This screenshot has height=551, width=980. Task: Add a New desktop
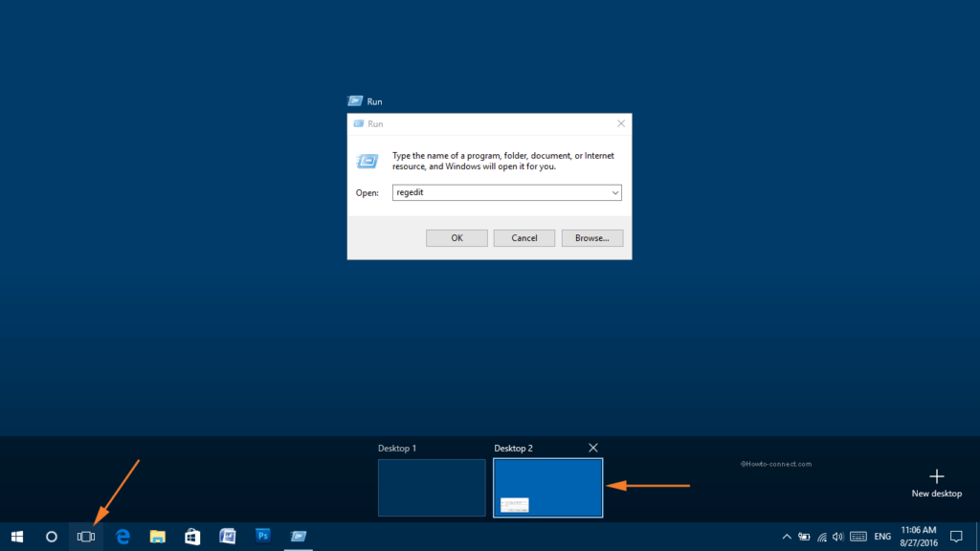click(x=936, y=483)
